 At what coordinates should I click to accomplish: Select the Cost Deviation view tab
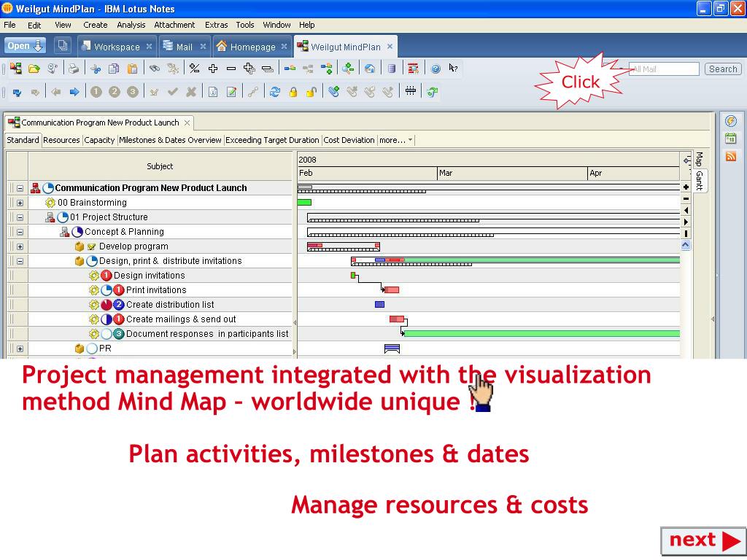point(349,140)
